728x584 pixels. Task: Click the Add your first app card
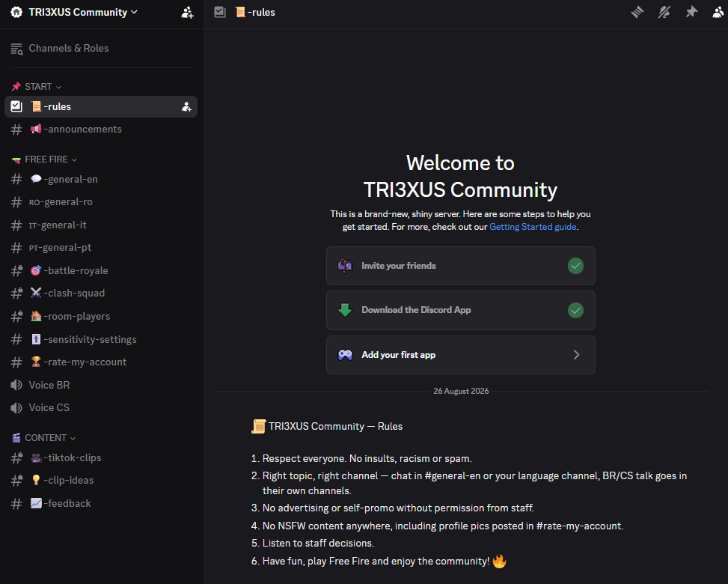tap(461, 355)
